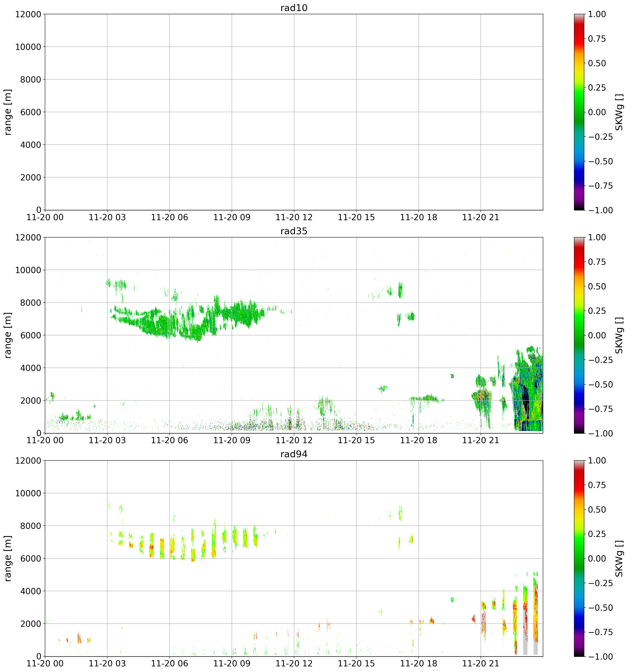This screenshot has height=672, width=628.
Task: Click the -1.00 label on rad94 colorbar
Action: click(600, 656)
